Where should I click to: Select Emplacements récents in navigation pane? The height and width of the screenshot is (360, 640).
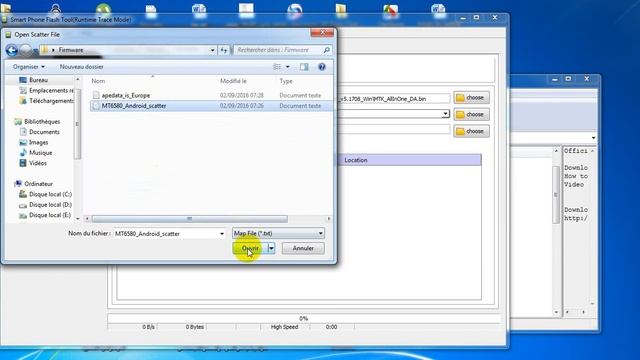pos(46,91)
